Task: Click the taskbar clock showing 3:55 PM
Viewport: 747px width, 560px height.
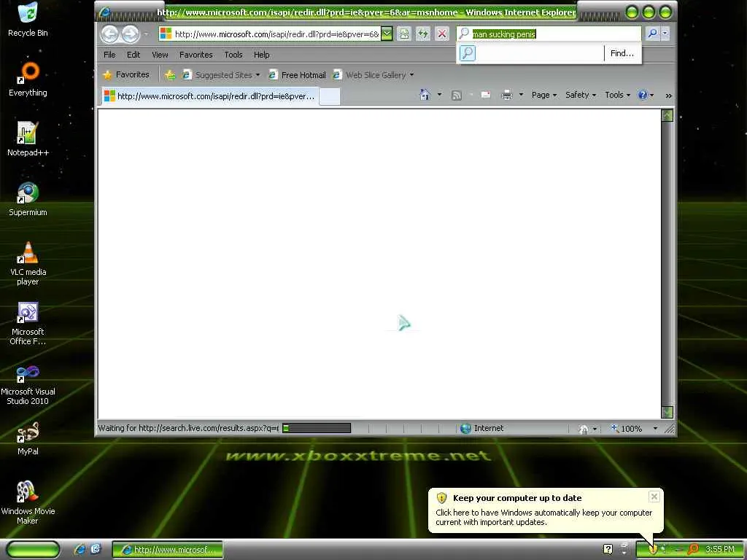Action: pos(719,550)
